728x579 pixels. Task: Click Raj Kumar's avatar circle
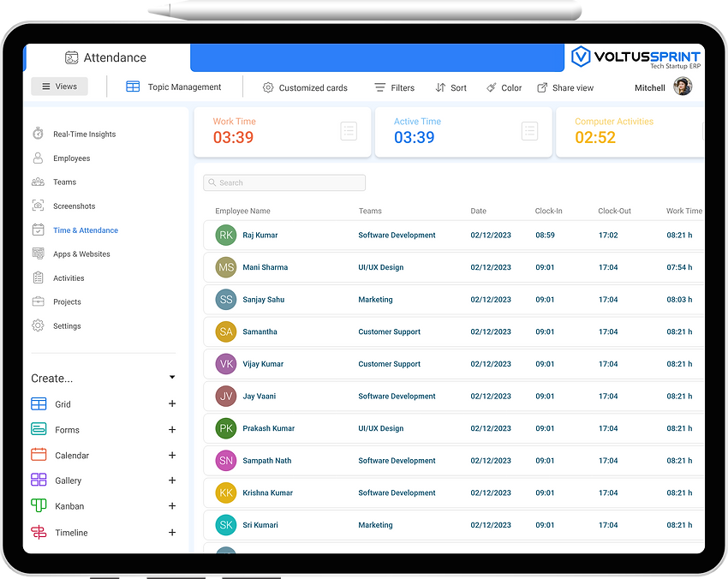224,235
